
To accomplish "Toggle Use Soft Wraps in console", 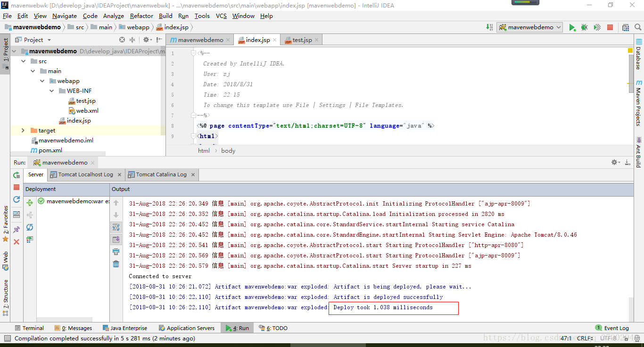I will pyautogui.click(x=116, y=227).
